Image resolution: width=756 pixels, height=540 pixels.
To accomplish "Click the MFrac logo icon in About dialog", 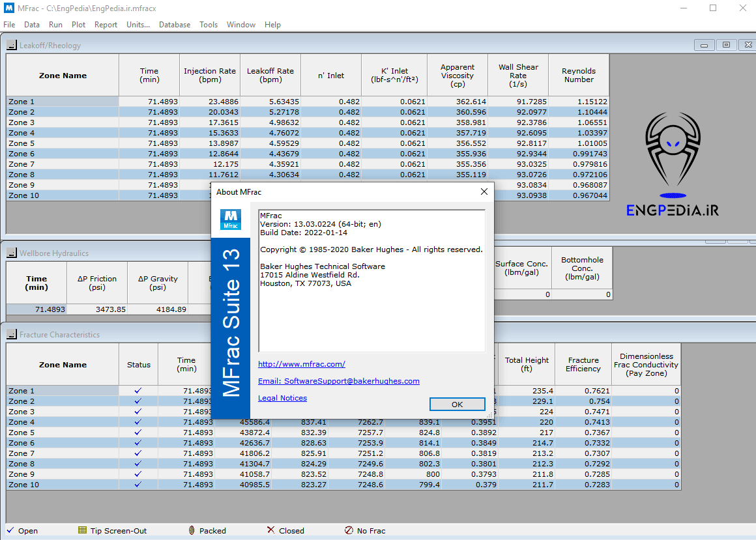I will pos(231,220).
